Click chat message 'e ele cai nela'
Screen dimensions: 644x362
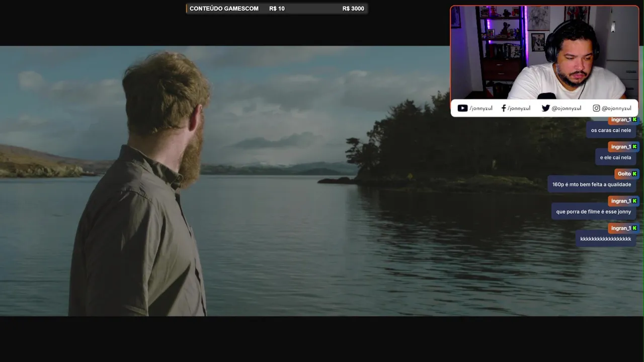coord(615,157)
